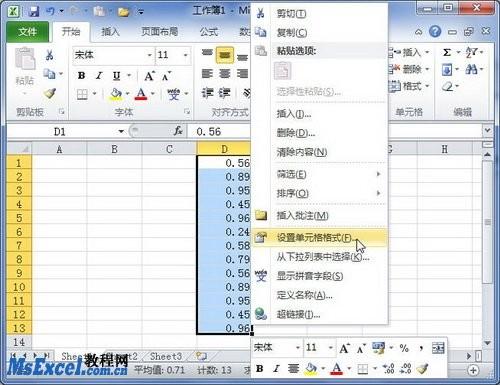
Task: Choose 从下拉列表中选择(K) in context menu
Action: tap(320, 257)
